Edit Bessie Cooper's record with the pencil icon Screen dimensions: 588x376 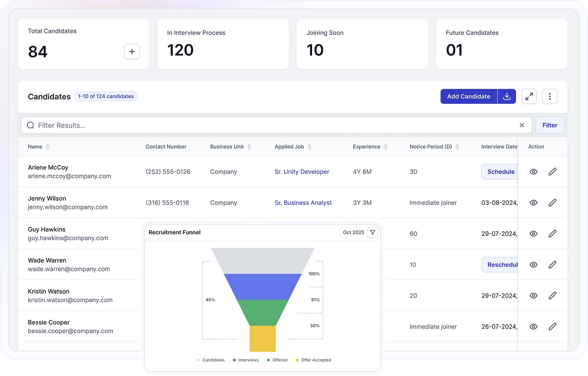[x=553, y=326]
